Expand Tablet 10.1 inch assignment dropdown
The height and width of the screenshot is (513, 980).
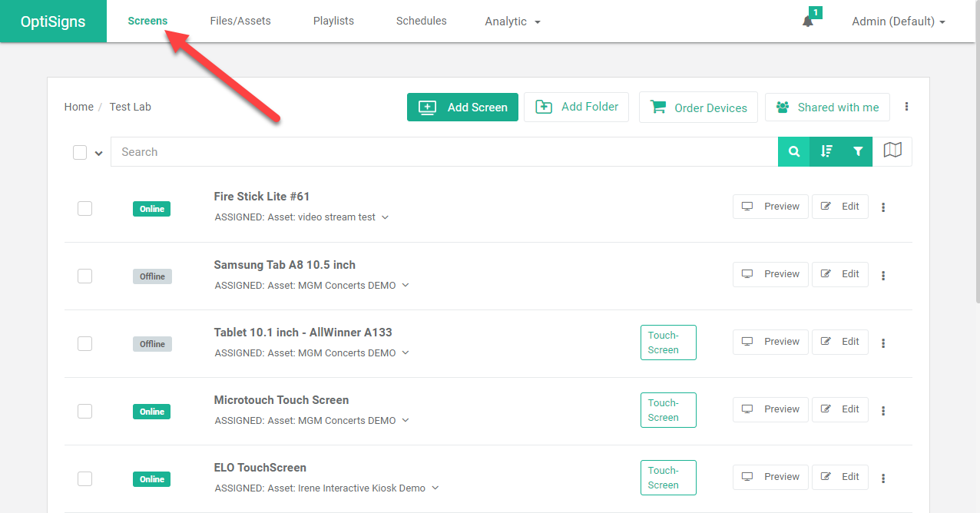tap(406, 352)
